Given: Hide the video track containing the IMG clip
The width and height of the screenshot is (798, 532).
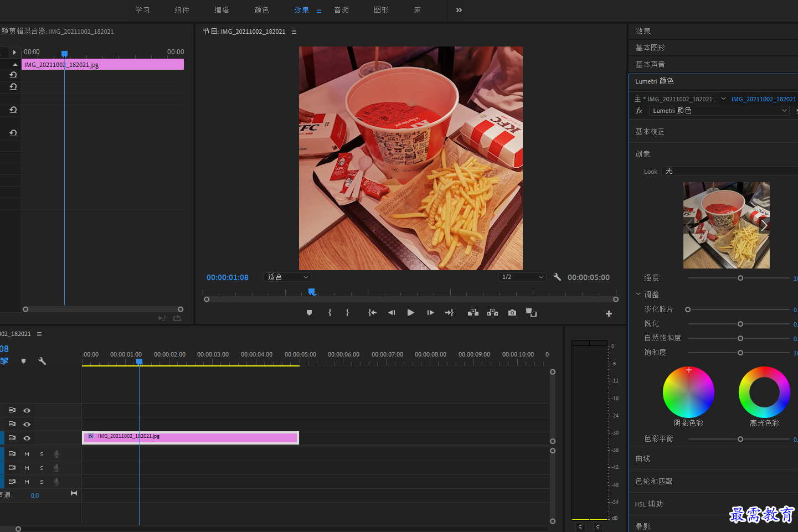Looking at the screenshot, I should click(x=27, y=438).
